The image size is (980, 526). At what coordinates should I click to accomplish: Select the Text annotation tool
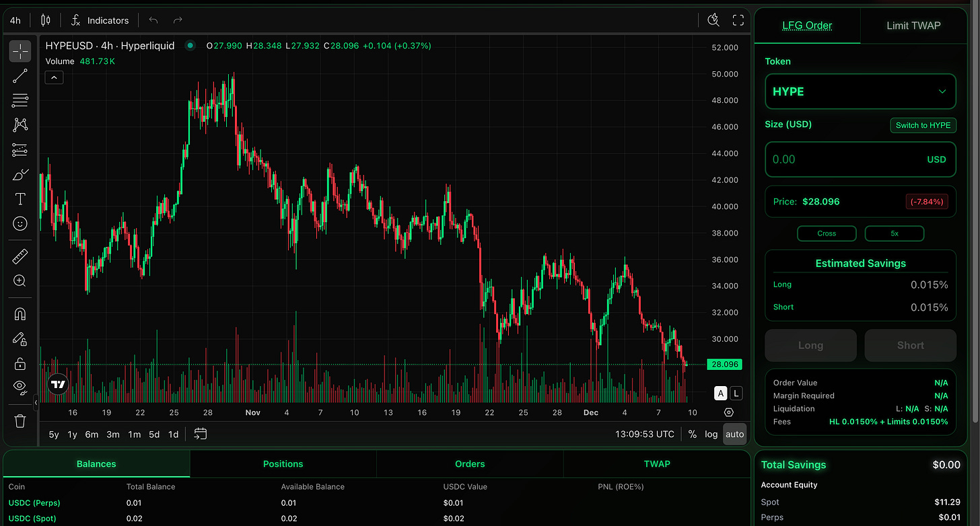coord(20,199)
